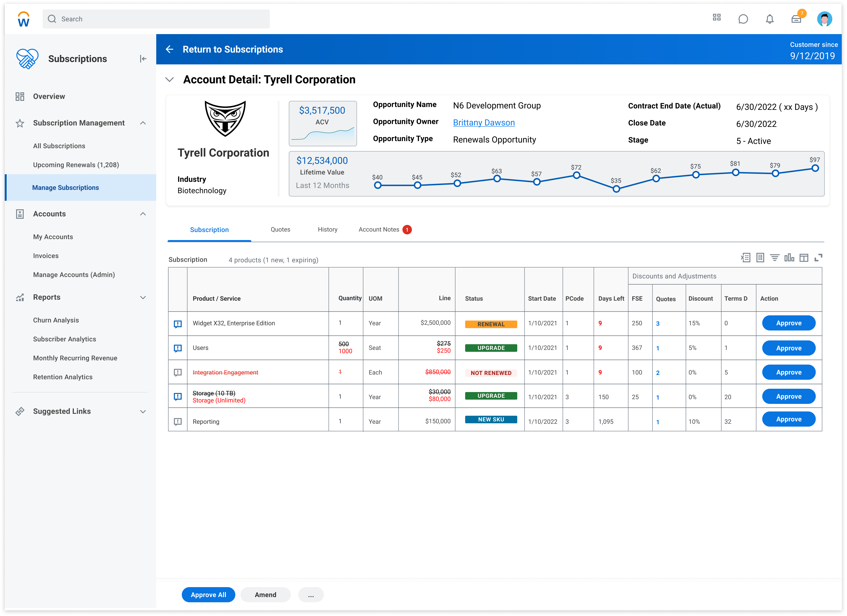Open the Account Notes tab
This screenshot has height=616, width=847.
click(x=385, y=229)
